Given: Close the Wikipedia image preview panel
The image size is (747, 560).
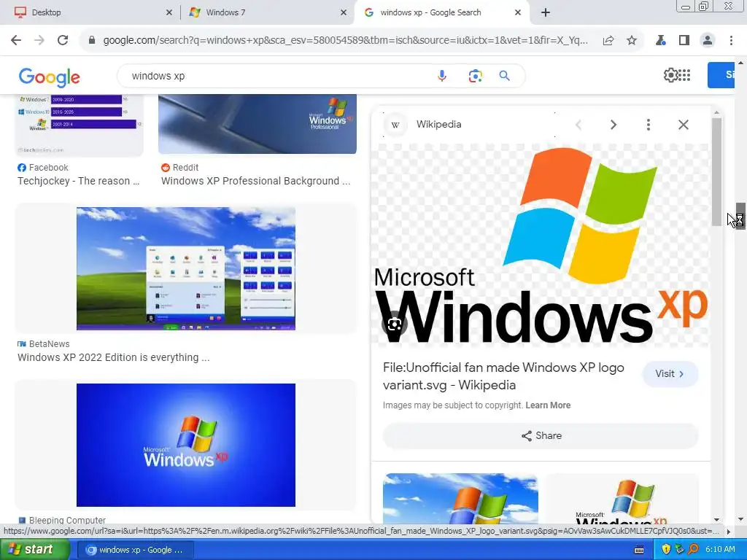Looking at the screenshot, I should coord(683,125).
